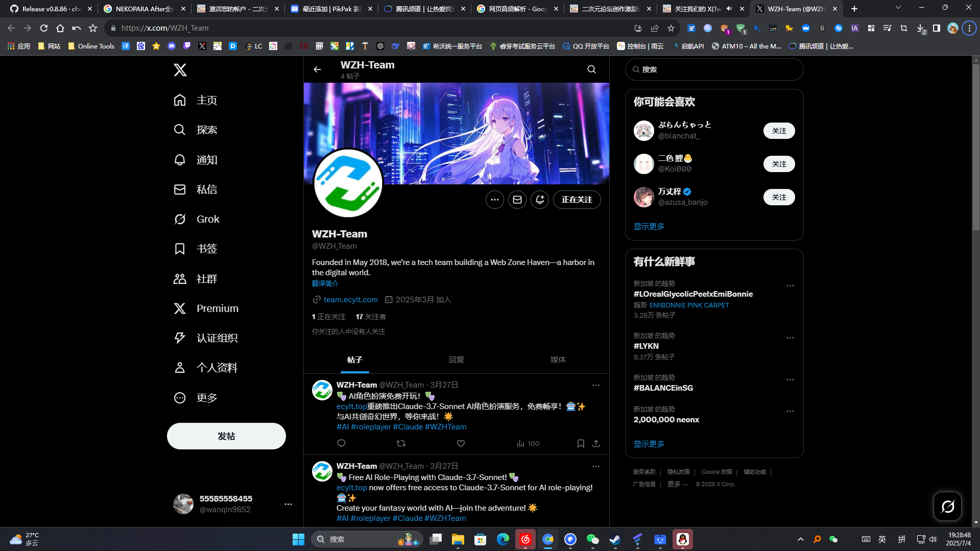Click 翻译简介 translate bio link
Screen dimensions: 980x551
point(325,283)
